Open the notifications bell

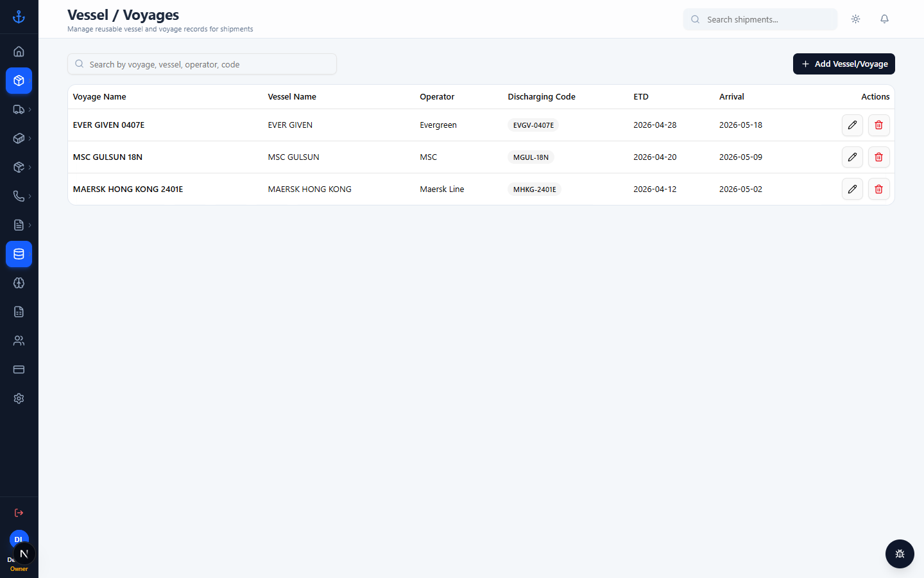884,19
